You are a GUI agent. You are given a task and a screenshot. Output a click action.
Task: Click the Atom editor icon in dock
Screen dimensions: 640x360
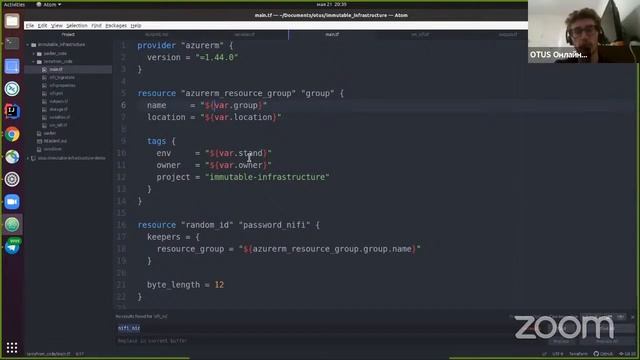12,224
